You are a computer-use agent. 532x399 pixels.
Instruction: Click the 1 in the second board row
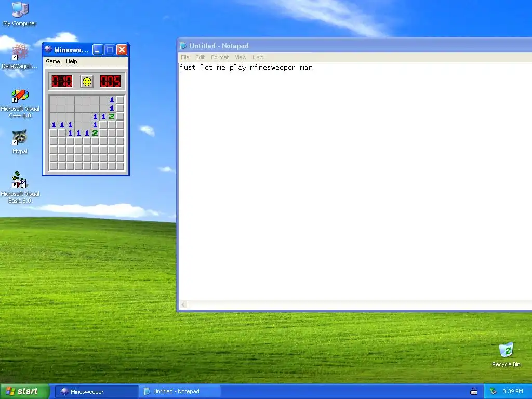tap(112, 108)
